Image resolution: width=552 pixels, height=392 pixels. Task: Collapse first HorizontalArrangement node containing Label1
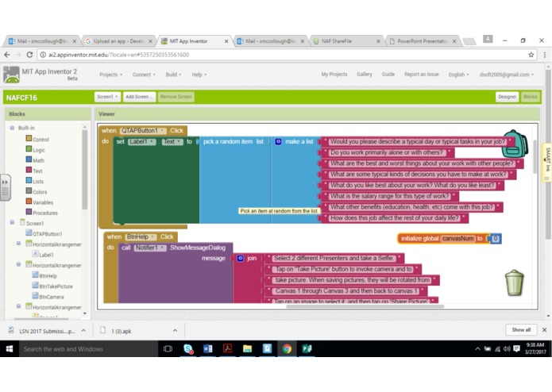pos(18,244)
